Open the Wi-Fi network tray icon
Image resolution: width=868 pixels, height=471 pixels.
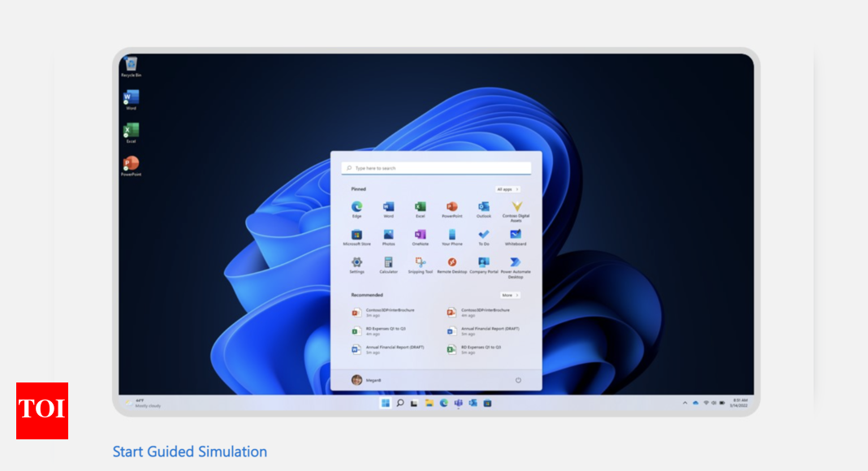[x=706, y=403]
